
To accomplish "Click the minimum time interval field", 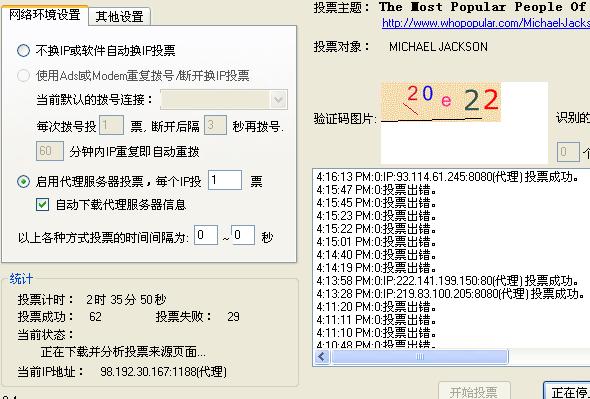I will tap(206, 235).
